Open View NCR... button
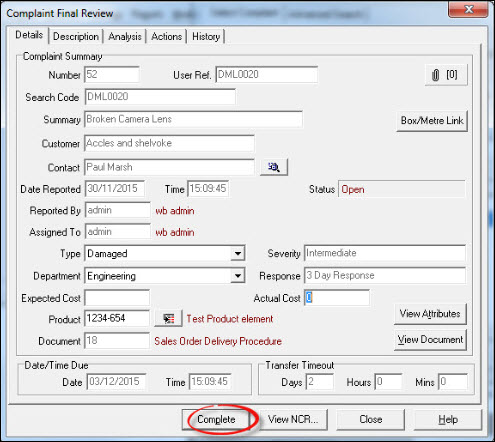This screenshot has width=495, height=442. coord(293,419)
